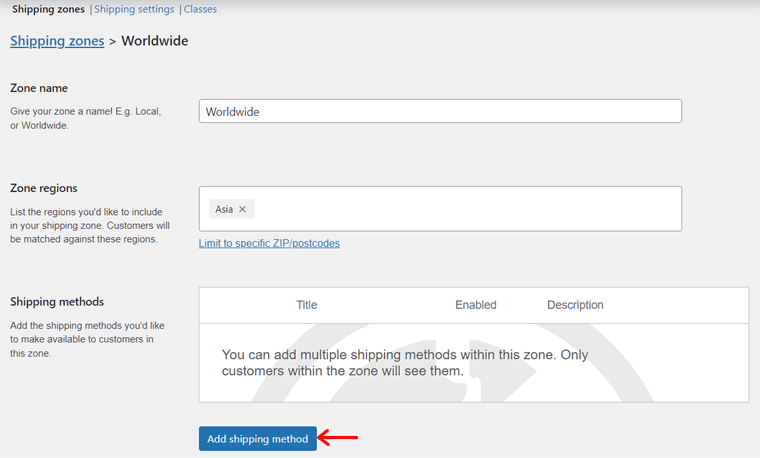Click the Enabled column header
This screenshot has height=458, width=760.
point(475,305)
